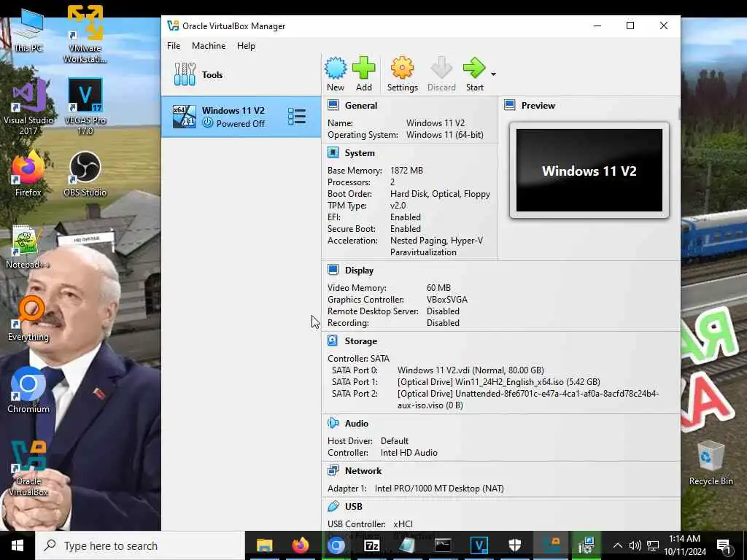Click the Audio speaker icon
747x560 pixels.
tap(333, 423)
